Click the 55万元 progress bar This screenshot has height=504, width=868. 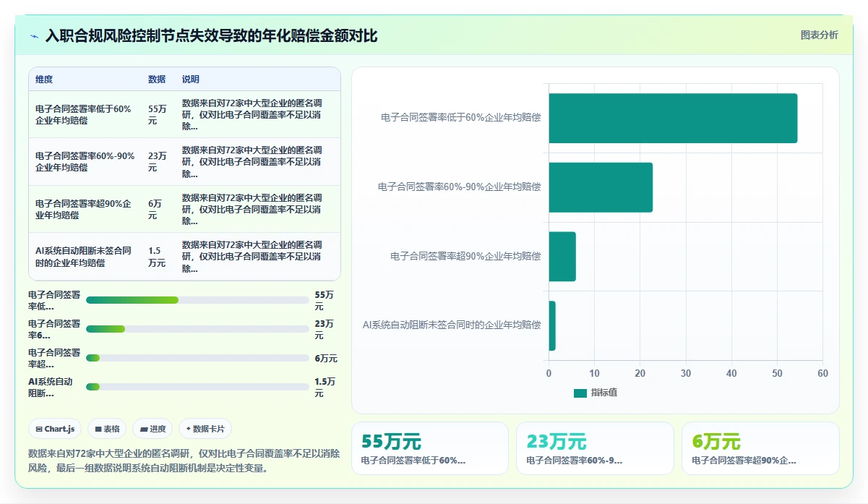tap(197, 300)
